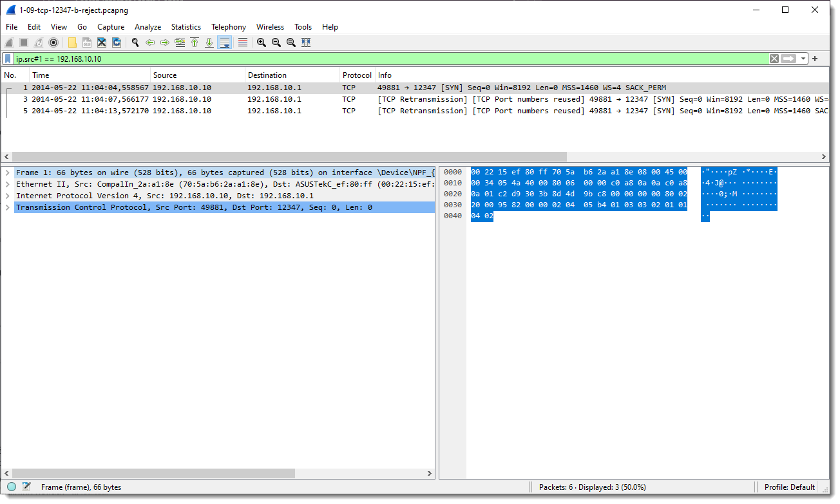Click the open capture file folder icon
840x504 pixels.
tap(72, 42)
